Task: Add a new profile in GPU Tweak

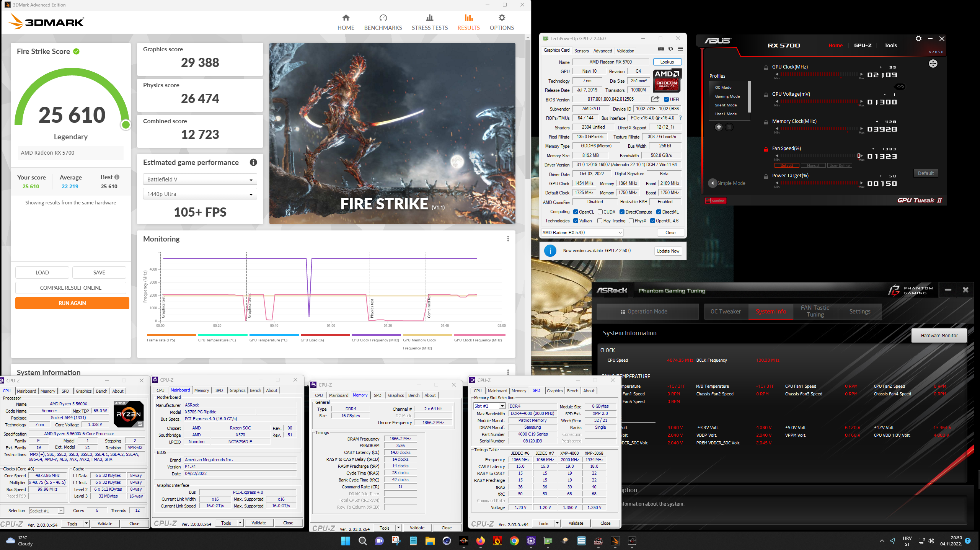Action: coord(719,127)
